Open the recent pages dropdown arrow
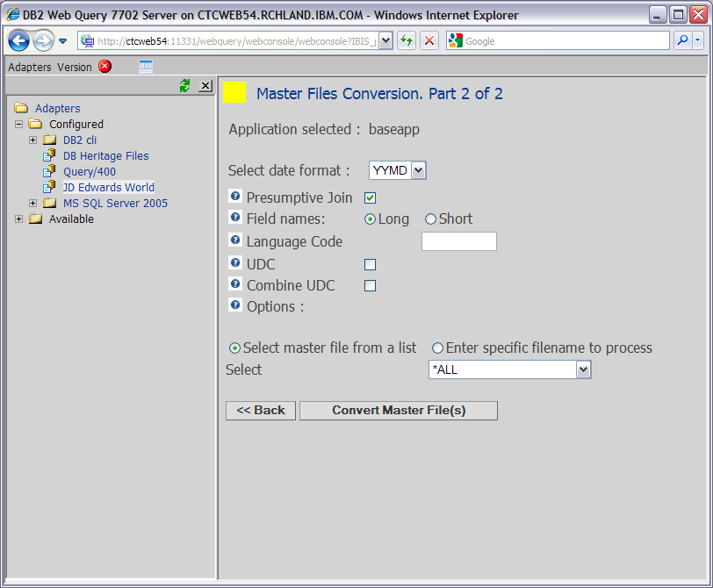 click(62, 41)
